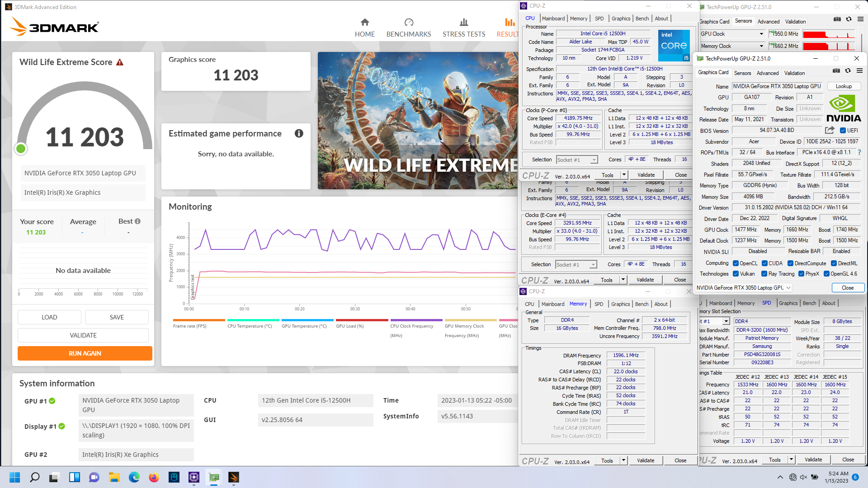
Task: Open File Explorer from the taskbar
Action: point(114,477)
